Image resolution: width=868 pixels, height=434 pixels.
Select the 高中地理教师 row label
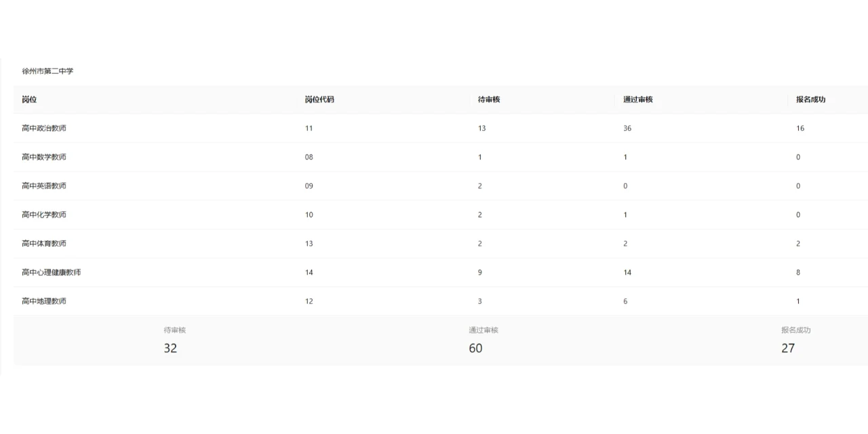point(44,301)
